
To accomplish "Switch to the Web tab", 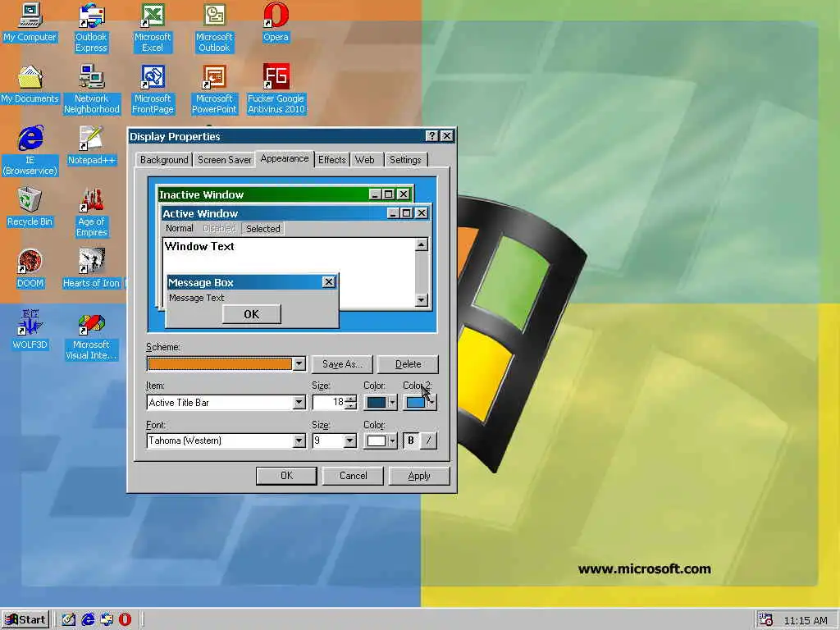I will (365, 160).
